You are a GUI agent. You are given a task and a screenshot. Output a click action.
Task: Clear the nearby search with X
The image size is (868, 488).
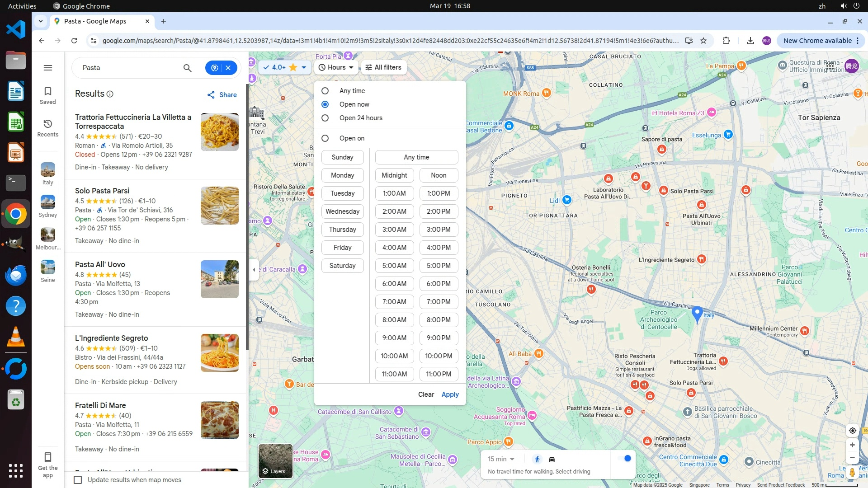[228, 68]
